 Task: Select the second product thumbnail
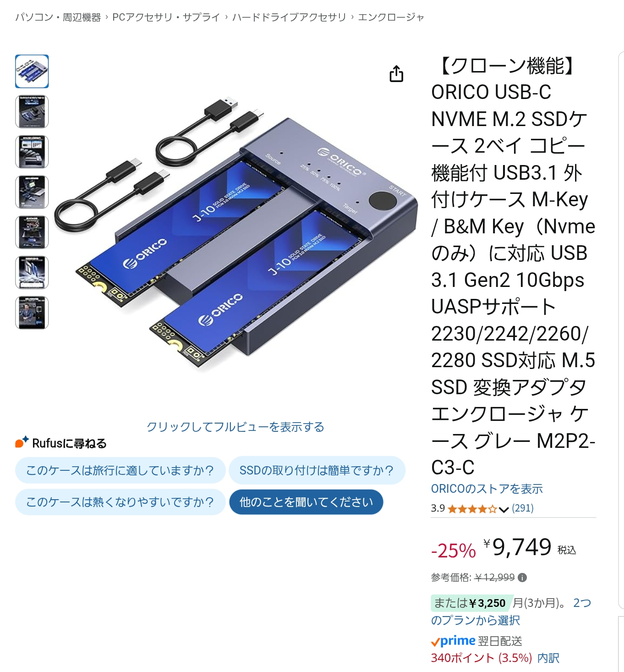[32, 112]
